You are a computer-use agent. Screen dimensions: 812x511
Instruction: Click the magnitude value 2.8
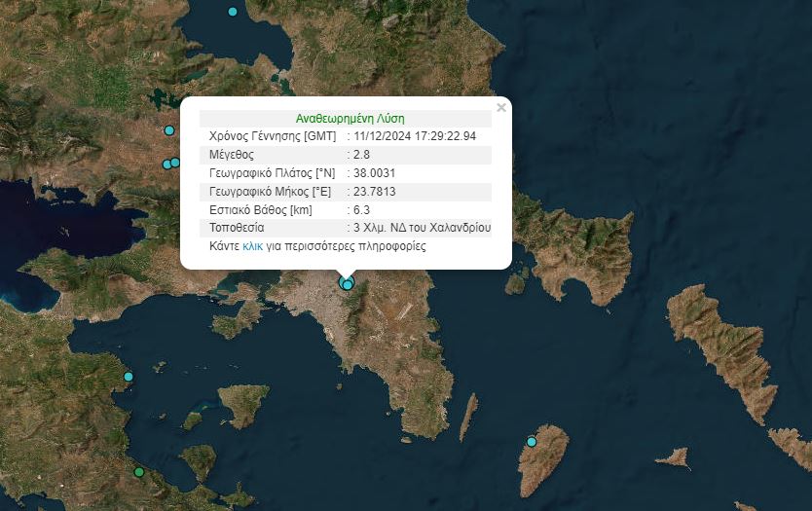(361, 155)
